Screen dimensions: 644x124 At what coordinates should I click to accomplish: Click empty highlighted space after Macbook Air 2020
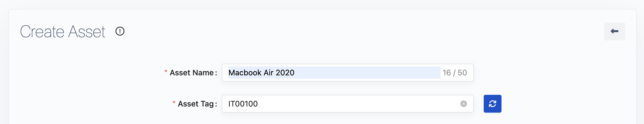pyautogui.click(x=367, y=73)
